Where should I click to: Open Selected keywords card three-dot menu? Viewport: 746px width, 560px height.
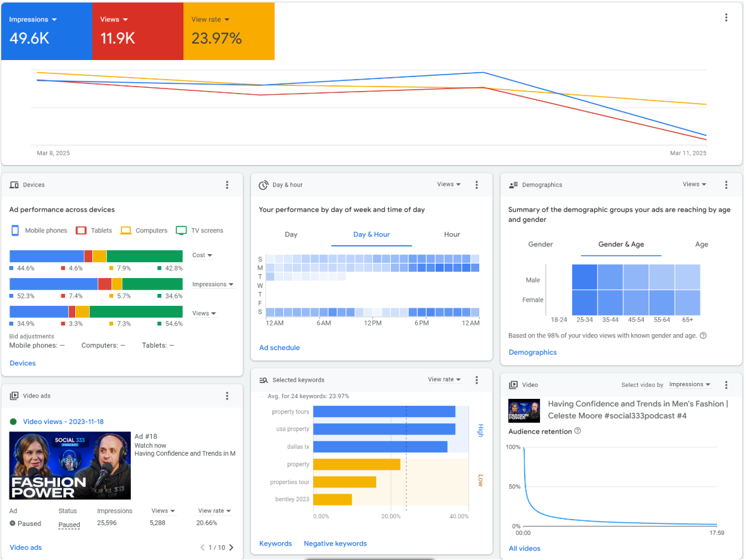coord(477,380)
